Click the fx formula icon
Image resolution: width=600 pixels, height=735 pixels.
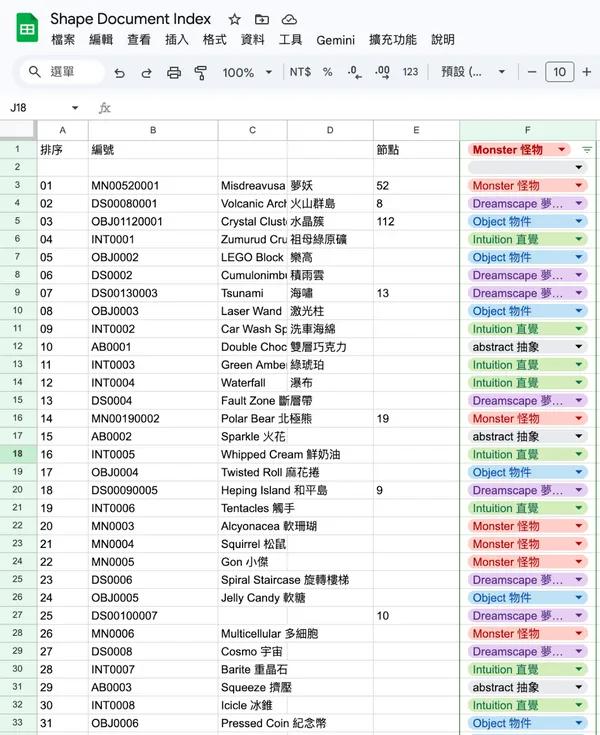click(x=105, y=108)
